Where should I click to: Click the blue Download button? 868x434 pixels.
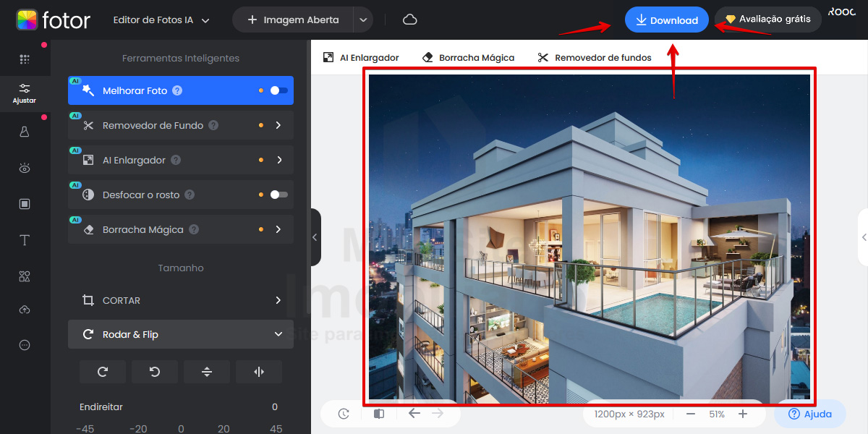pos(666,20)
